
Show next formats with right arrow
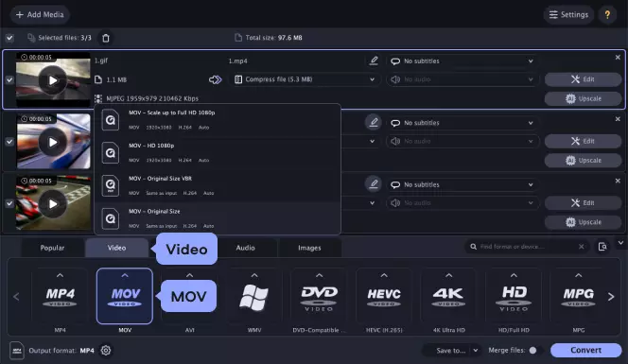pos(611,297)
